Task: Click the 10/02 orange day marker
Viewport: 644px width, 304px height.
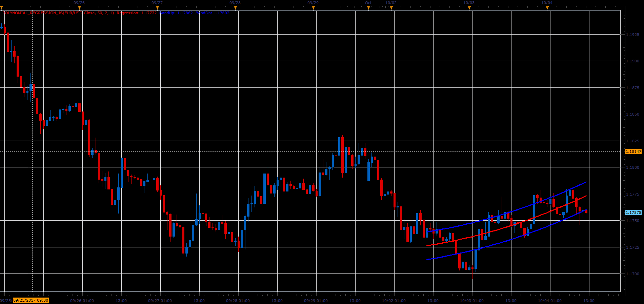Action: click(x=391, y=7)
